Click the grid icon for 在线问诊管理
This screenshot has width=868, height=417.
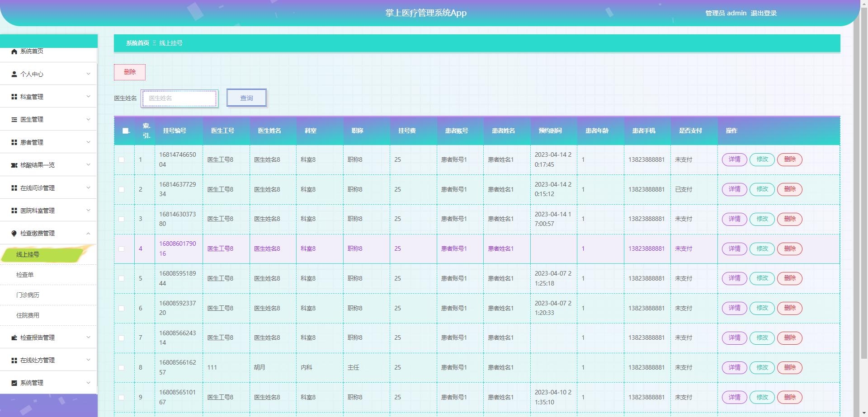pyautogui.click(x=14, y=188)
